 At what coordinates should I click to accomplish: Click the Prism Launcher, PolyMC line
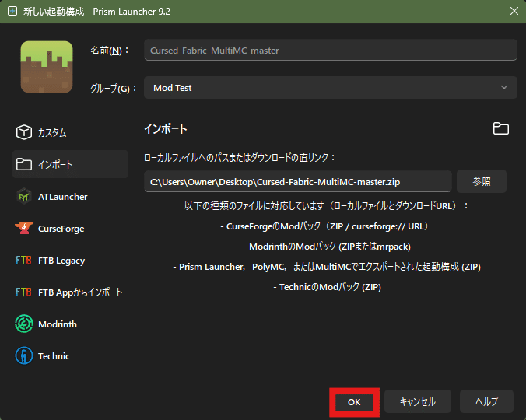coord(327,267)
